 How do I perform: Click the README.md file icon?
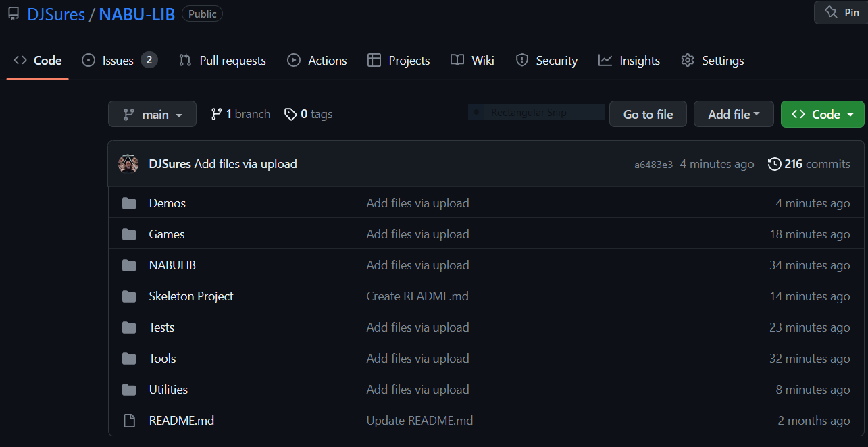point(129,421)
